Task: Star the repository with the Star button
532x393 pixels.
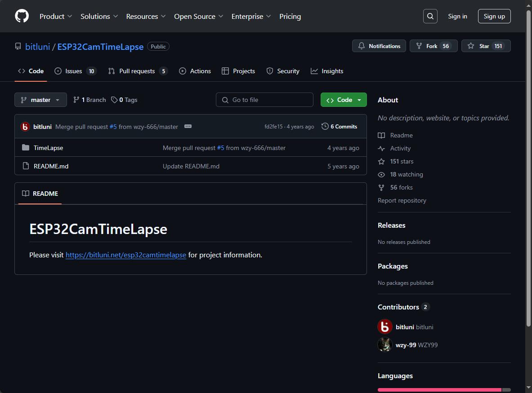Action: click(x=486, y=46)
